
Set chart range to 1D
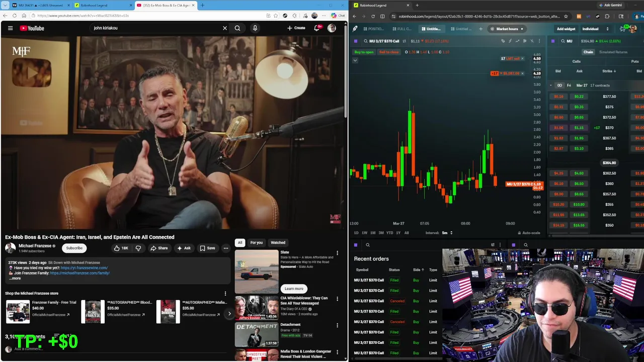(356, 233)
